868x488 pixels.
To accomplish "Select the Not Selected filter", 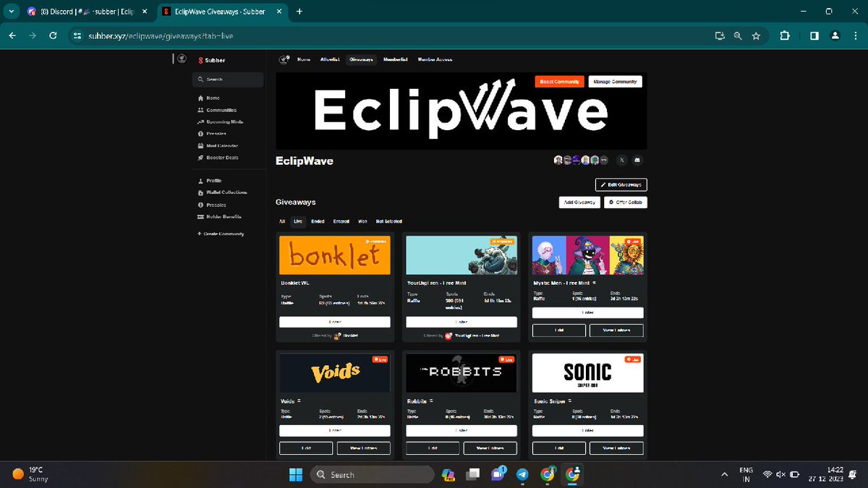I will tap(388, 221).
